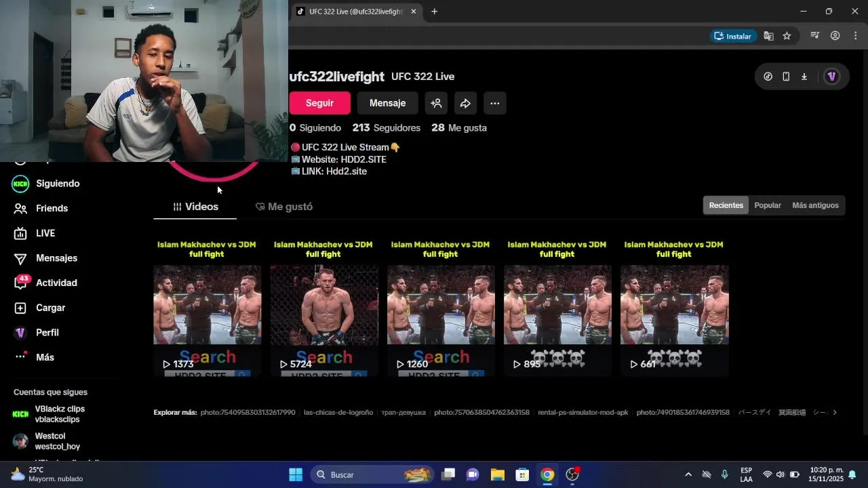868x488 pixels.
Task: Click the Seguir button
Action: pos(319,103)
